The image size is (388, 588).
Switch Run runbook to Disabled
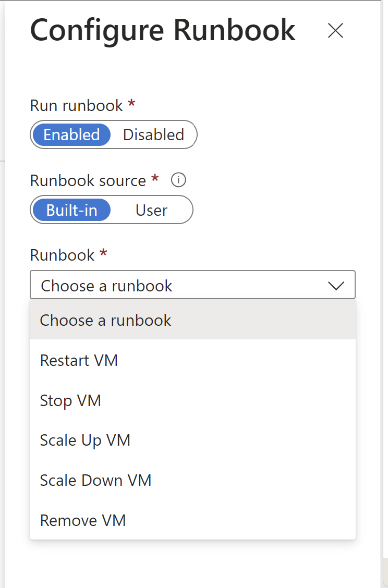pyautogui.click(x=153, y=135)
